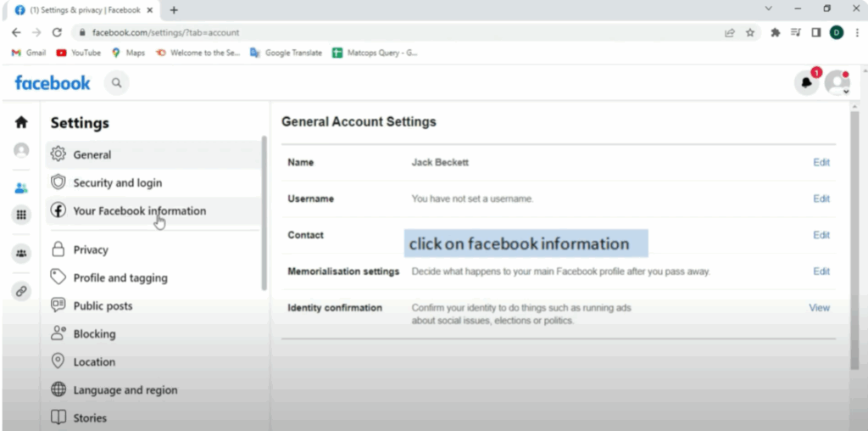868x431 pixels.
Task: Go to Home via house icon
Action: pyautogui.click(x=21, y=122)
